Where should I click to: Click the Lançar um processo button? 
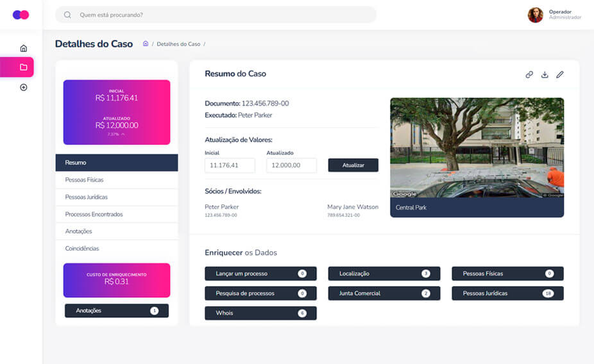tap(260, 274)
